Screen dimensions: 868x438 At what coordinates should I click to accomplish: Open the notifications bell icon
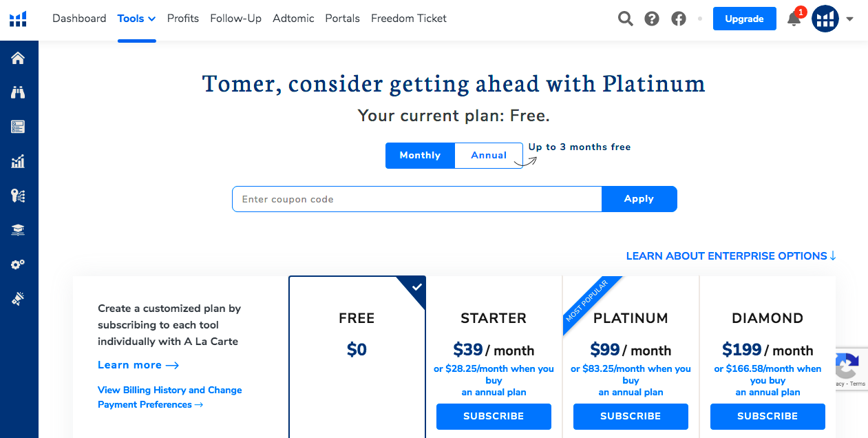794,19
